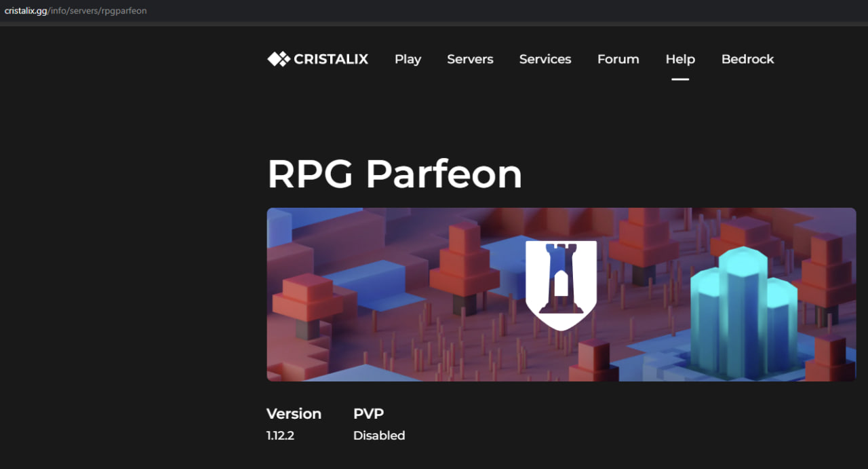This screenshot has height=469, width=868.
Task: Open the Services navigation link
Action: click(545, 59)
